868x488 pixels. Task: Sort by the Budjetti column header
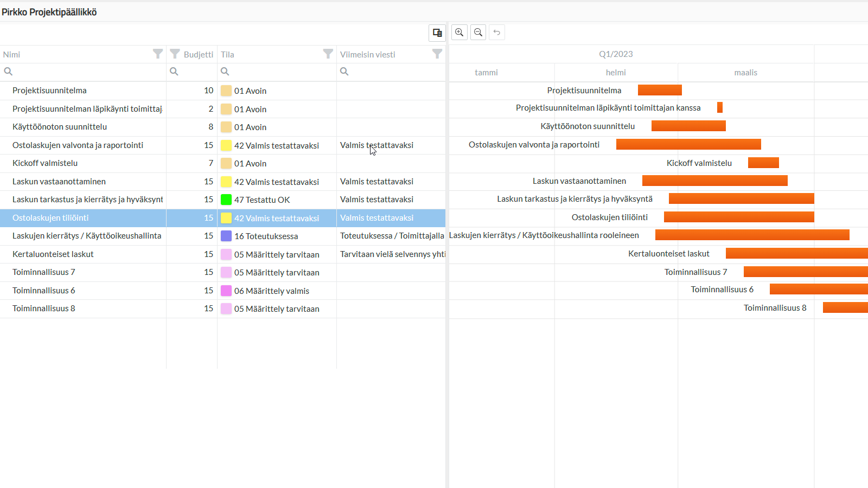(199, 54)
